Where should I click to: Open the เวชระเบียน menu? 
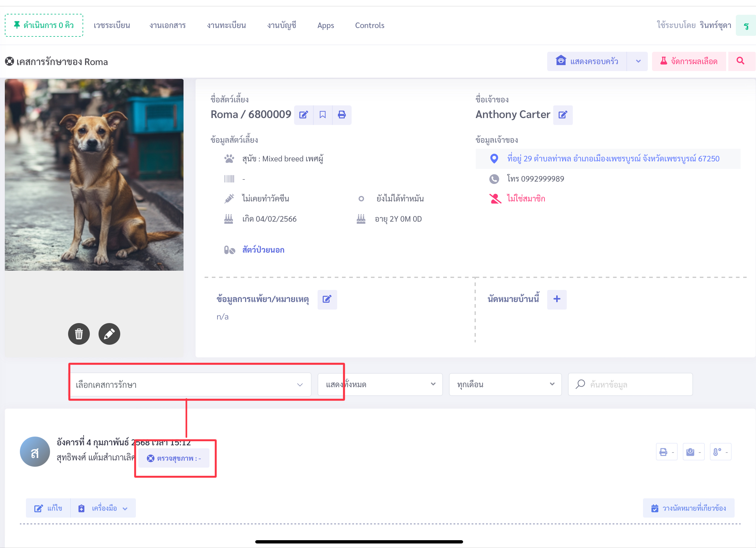[x=112, y=25]
